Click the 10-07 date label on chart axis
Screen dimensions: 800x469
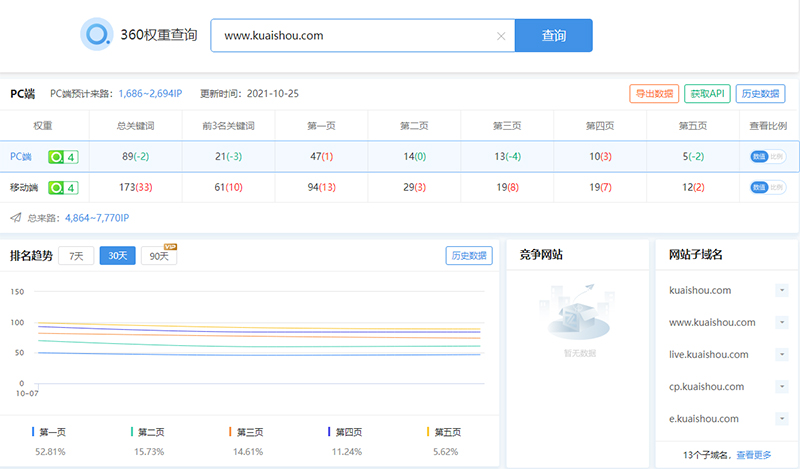pos(27,393)
